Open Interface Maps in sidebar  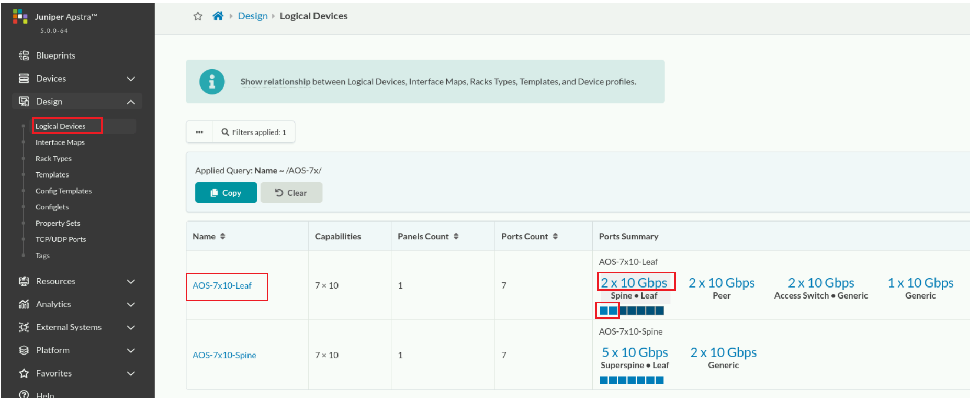coord(60,142)
